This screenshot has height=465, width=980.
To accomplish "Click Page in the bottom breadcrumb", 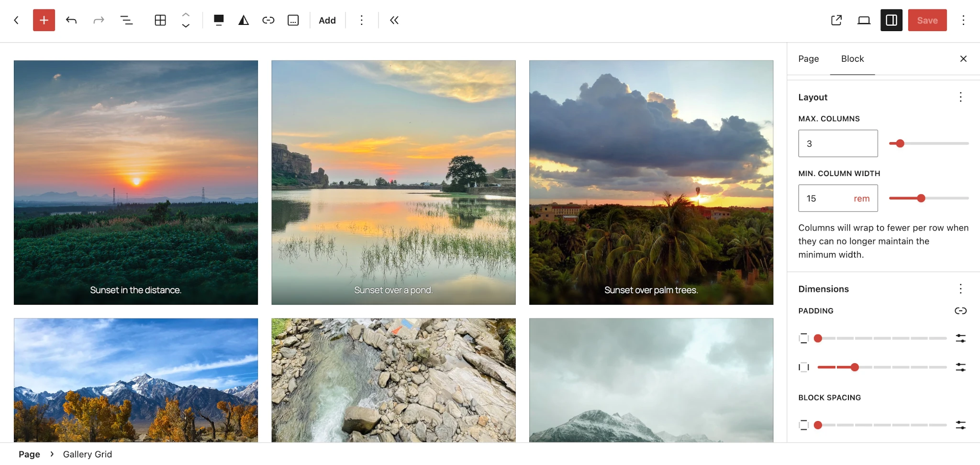I will tap(29, 454).
